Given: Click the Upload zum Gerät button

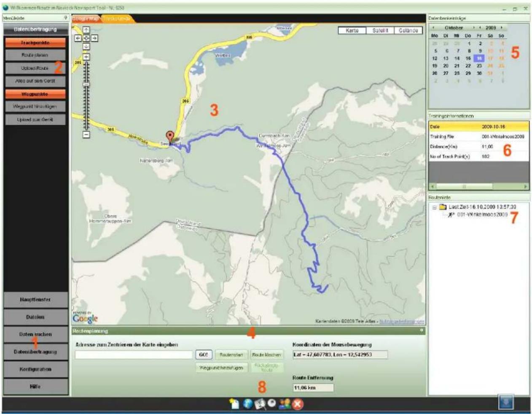Looking at the screenshot, I should click(x=35, y=119).
